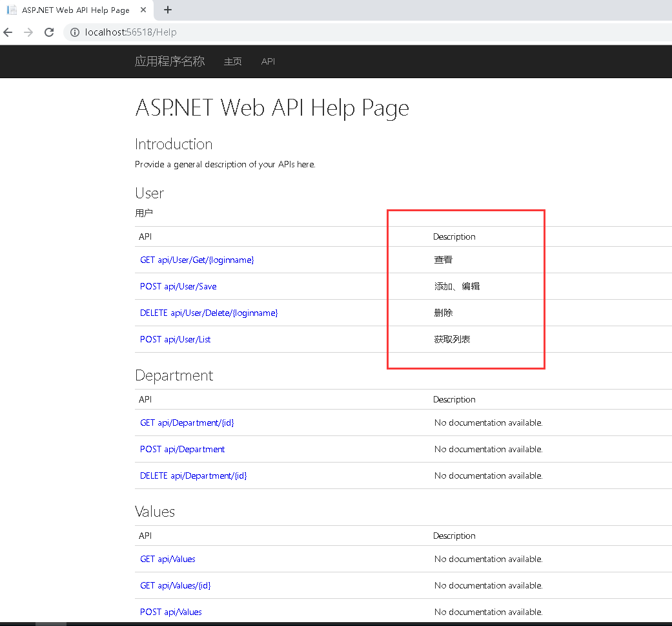This screenshot has width=672, height=626.
Task: Click the Description header in User table
Action: [x=454, y=236]
